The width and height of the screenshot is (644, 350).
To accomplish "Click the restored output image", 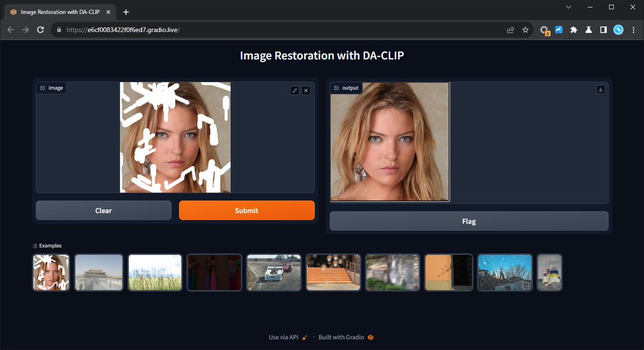I will [x=390, y=142].
